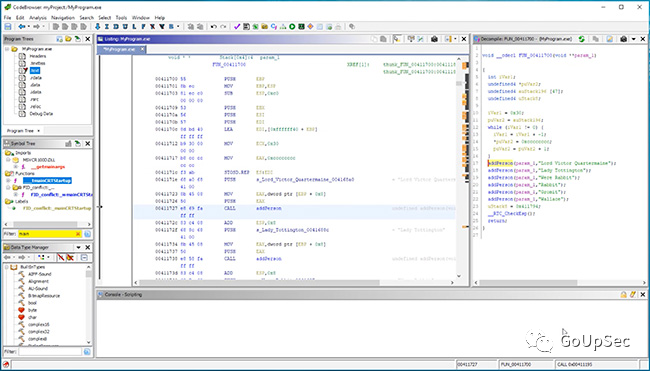650x371 pixels.
Task: Click the 'U' next undefined toolbar icon
Action: (125, 27)
